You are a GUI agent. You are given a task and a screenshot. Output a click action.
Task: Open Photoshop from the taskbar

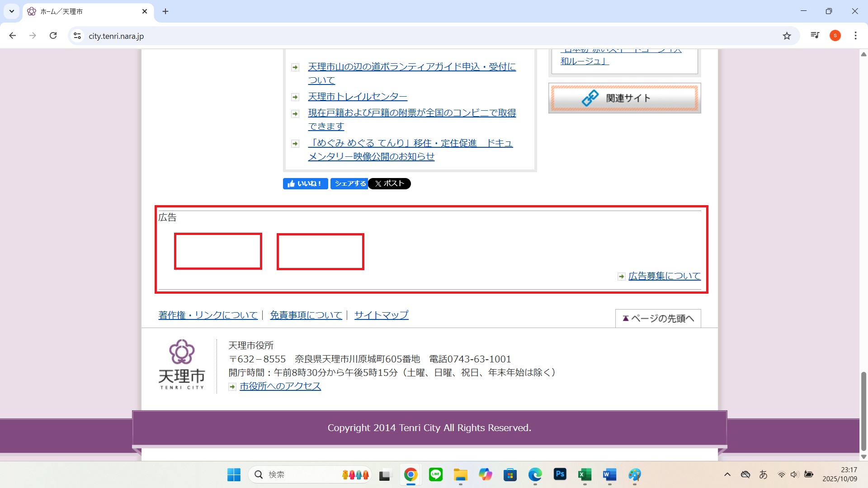pyautogui.click(x=560, y=474)
